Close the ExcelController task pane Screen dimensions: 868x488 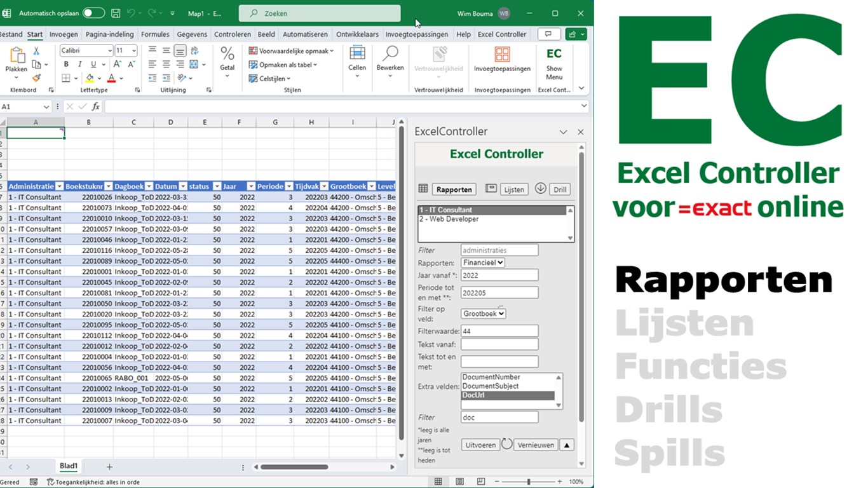click(x=580, y=132)
